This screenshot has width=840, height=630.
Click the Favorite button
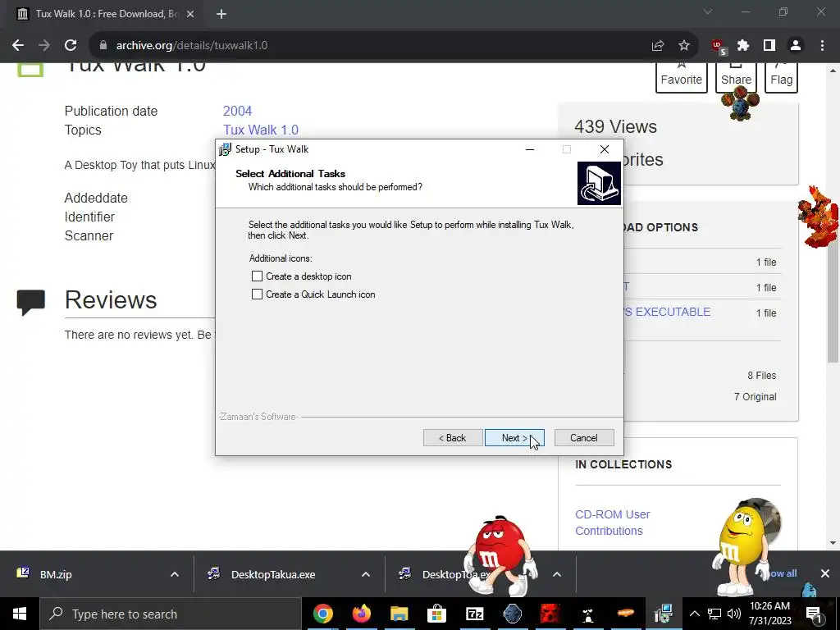pos(682,78)
